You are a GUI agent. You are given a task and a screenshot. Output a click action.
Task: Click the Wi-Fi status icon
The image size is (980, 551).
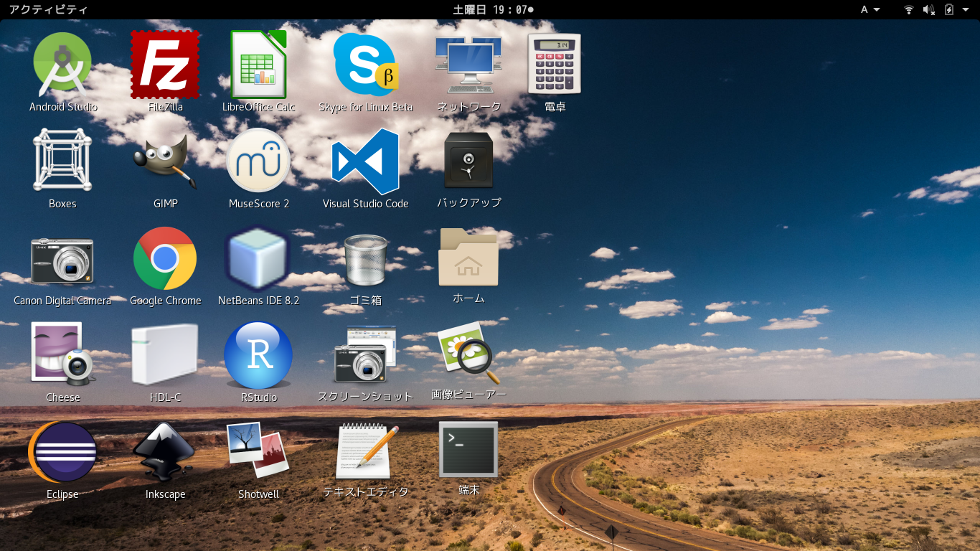[909, 9]
